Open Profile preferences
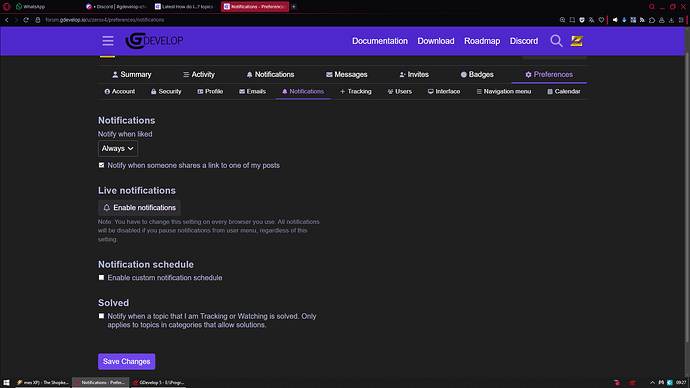This screenshot has width=690, height=388. (x=210, y=92)
